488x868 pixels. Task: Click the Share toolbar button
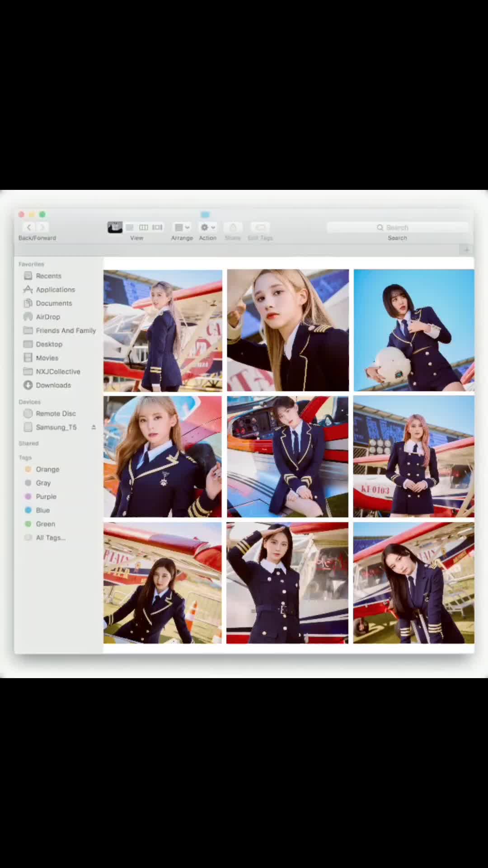(x=233, y=227)
